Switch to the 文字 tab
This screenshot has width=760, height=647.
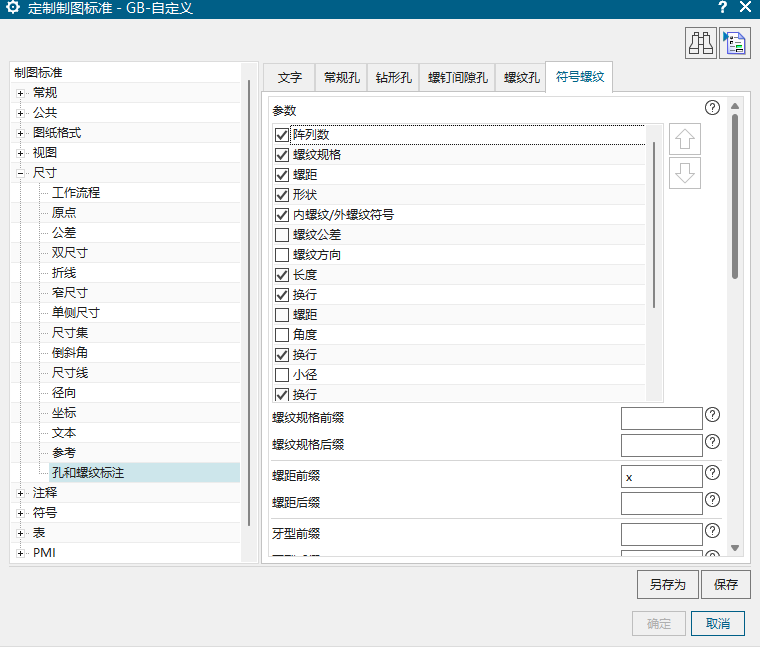289,78
